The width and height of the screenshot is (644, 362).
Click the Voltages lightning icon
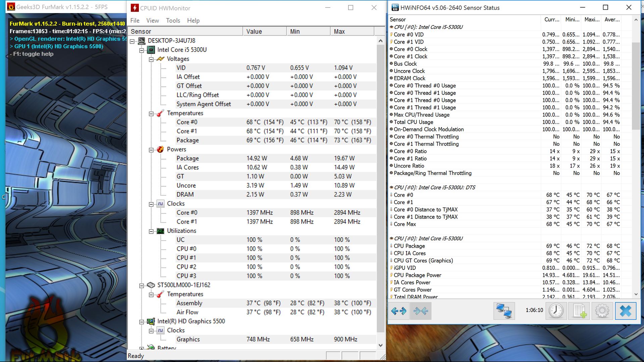pos(161,59)
